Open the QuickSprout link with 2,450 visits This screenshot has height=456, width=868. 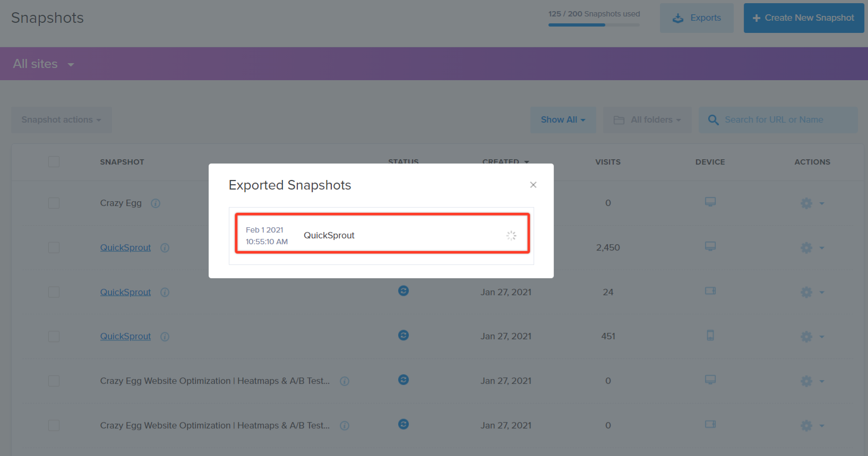125,248
